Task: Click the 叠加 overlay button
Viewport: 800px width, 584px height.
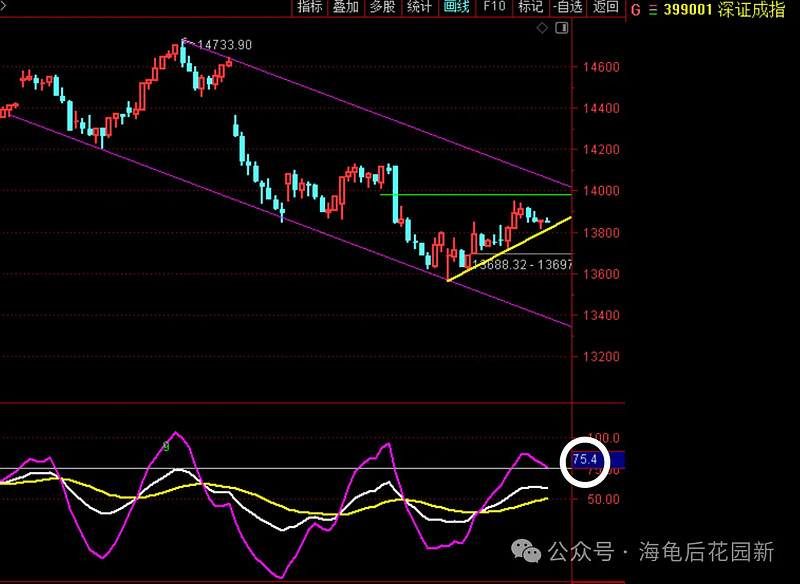Action: tap(346, 7)
